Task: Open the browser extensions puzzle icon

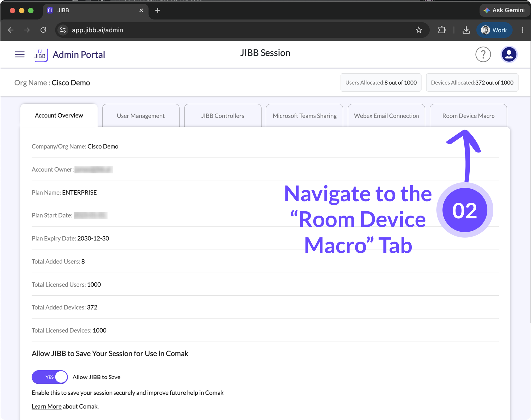Action: pos(442,30)
